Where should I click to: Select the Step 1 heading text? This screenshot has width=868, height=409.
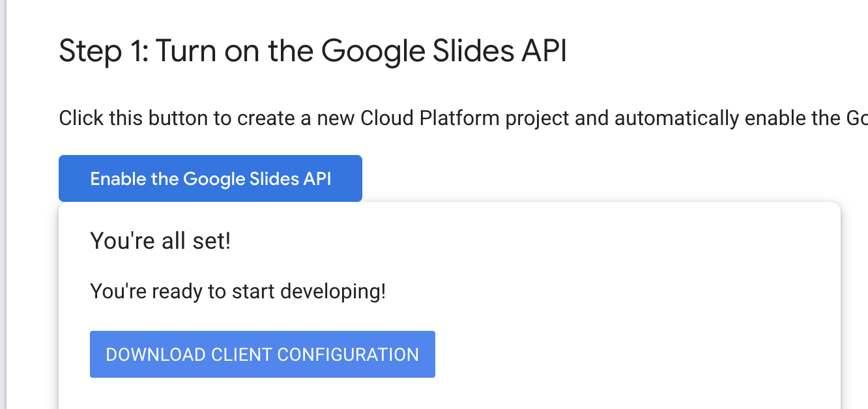(313, 51)
